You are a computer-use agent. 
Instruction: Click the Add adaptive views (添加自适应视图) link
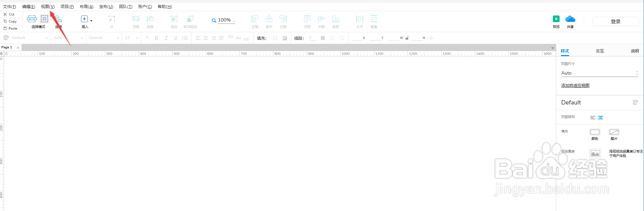coord(575,86)
